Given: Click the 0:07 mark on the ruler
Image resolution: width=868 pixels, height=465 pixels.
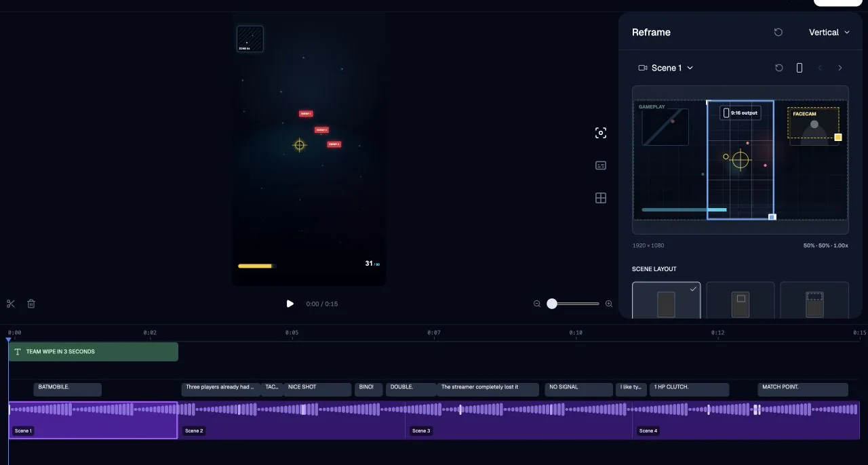Looking at the screenshot, I should [x=434, y=333].
